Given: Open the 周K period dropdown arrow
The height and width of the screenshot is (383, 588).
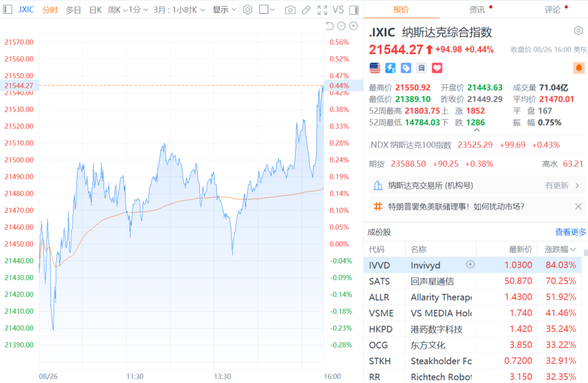Looking at the screenshot, I should click(x=125, y=10).
